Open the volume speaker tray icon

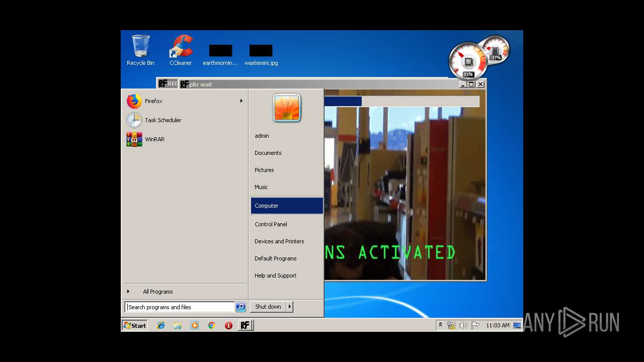coord(463,325)
